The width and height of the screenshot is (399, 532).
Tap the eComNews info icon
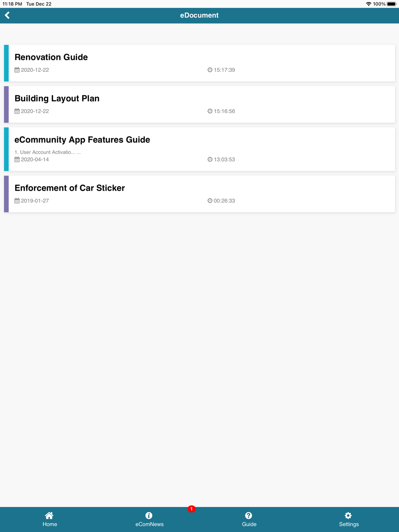pyautogui.click(x=149, y=515)
